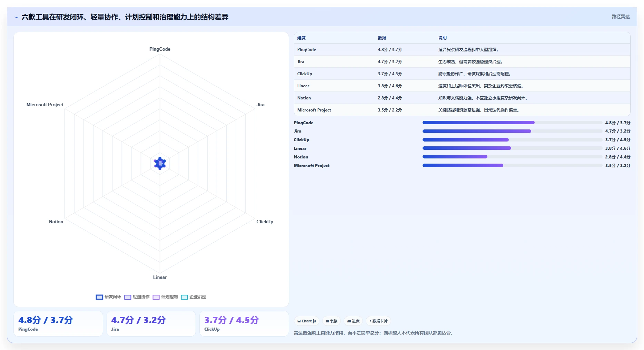Image resolution: width=644 pixels, height=350 pixels.
Task: Toggle the 企业治理 legend swatch
Action: coord(185,297)
